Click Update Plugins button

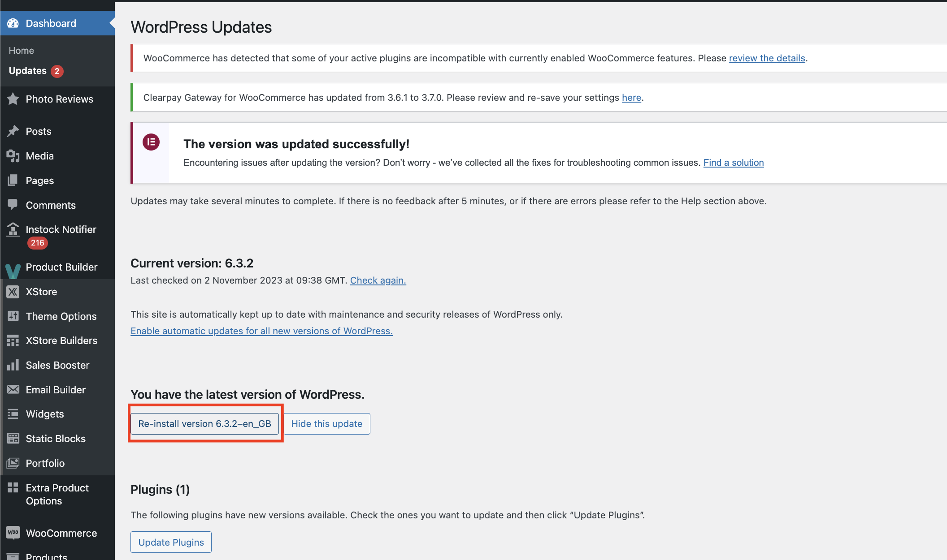[171, 541]
